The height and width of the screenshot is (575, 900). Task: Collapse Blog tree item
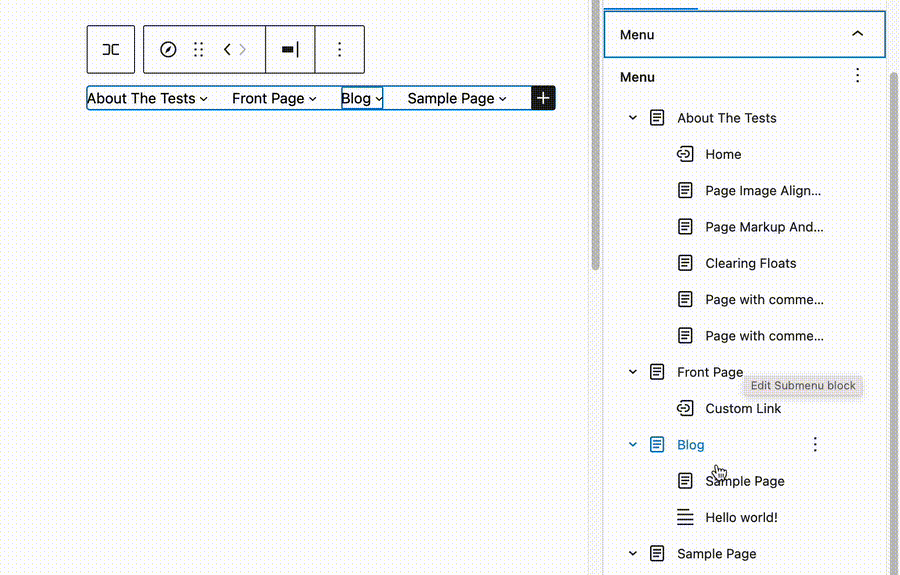pyautogui.click(x=633, y=444)
